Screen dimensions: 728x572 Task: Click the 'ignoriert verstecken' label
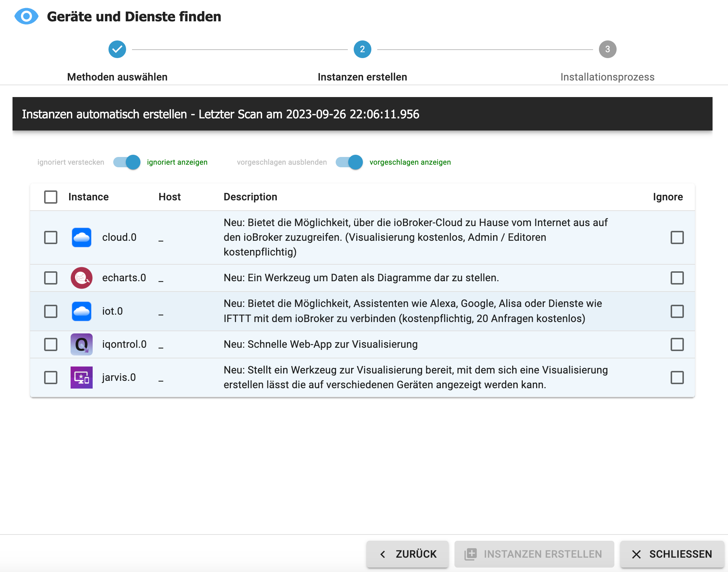tap(71, 162)
